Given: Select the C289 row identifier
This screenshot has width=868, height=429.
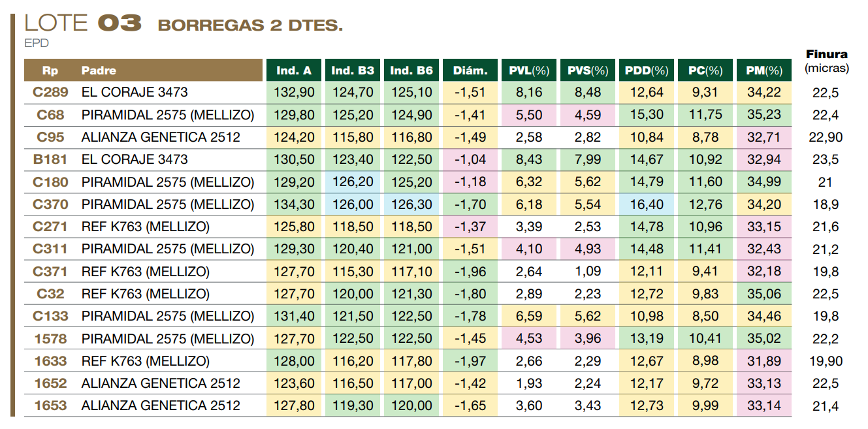Looking at the screenshot, I should point(50,93).
